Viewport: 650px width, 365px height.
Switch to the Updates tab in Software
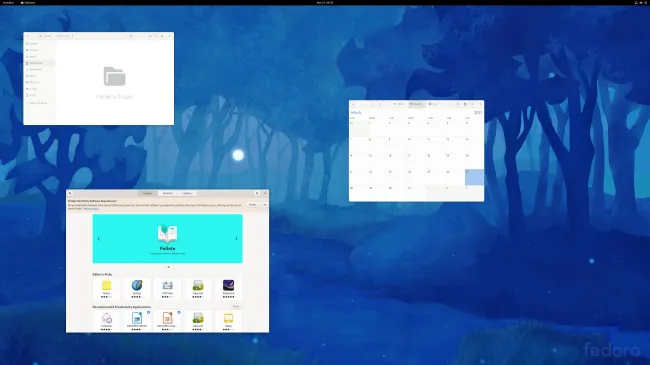187,193
